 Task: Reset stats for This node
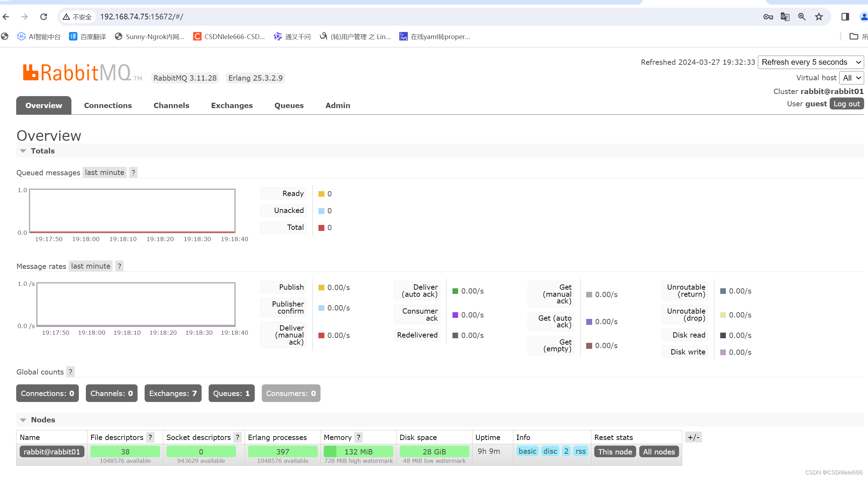(x=615, y=452)
